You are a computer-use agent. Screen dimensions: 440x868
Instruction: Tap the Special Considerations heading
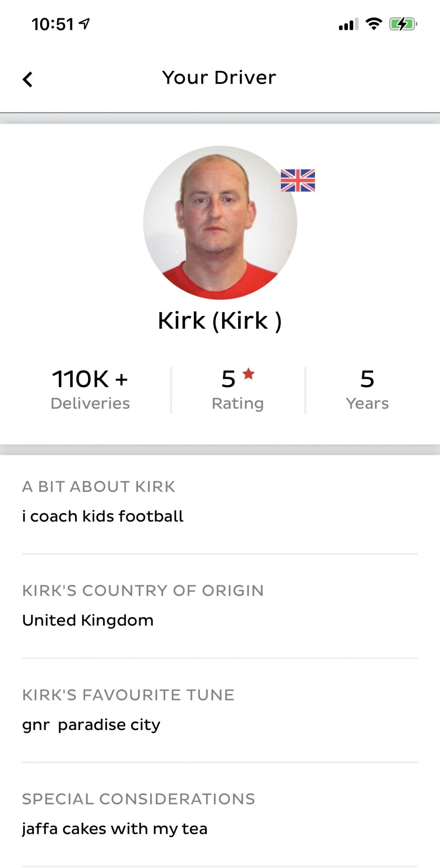coord(139,799)
